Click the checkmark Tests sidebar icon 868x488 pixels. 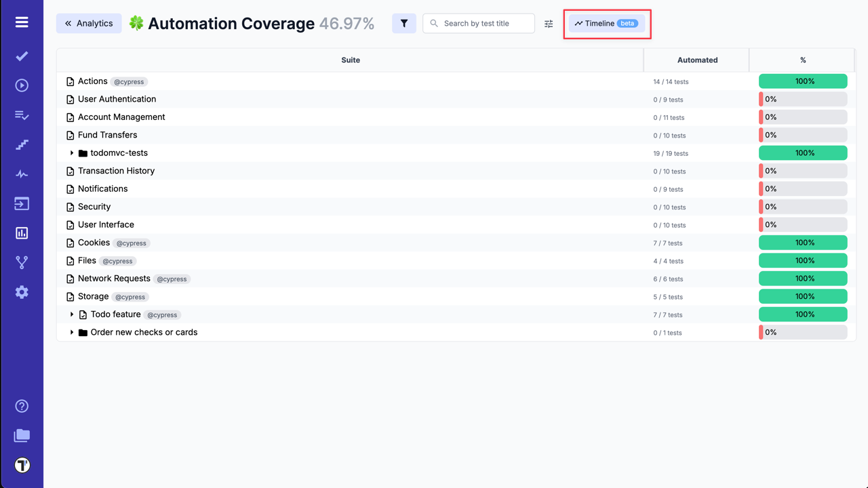(x=22, y=56)
